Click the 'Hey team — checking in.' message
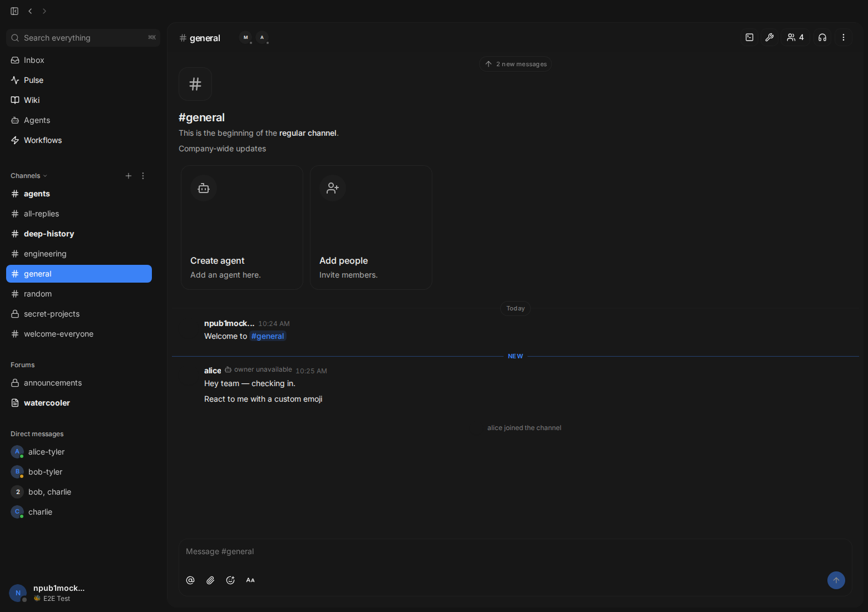Viewport: 868px width, 612px height. pyautogui.click(x=250, y=383)
